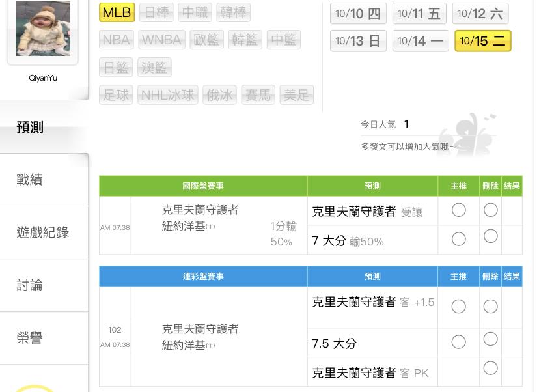Mark 克里夫蘭守護者 受讓 as 主推
The image size is (539, 392).
[459, 210]
